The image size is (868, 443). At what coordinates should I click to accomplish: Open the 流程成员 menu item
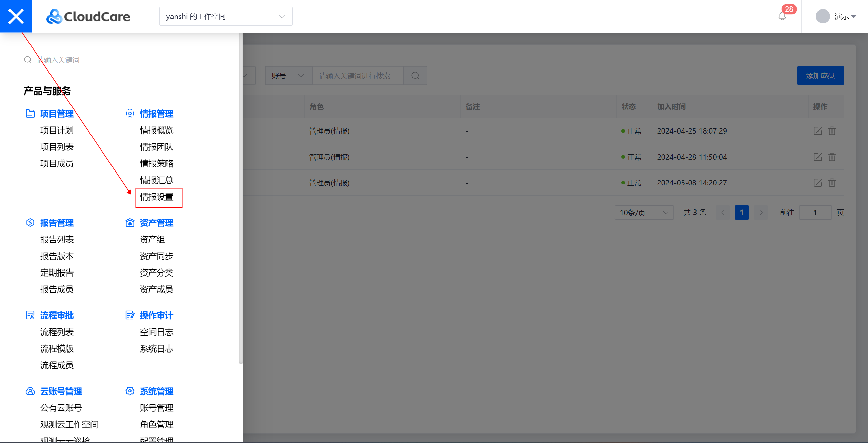click(57, 365)
